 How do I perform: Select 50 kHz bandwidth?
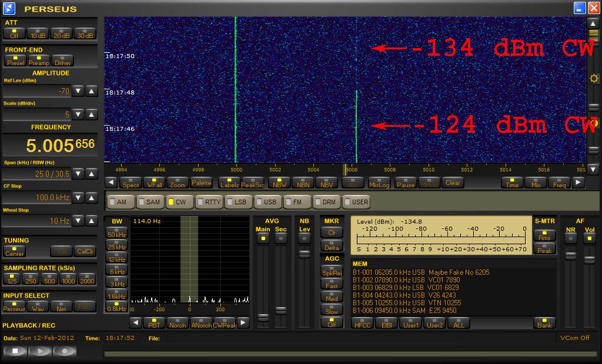click(116, 233)
